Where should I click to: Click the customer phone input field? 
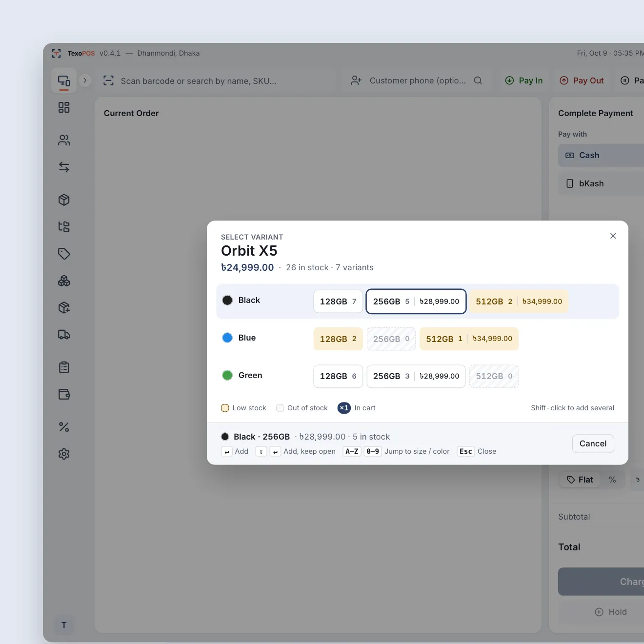point(417,80)
